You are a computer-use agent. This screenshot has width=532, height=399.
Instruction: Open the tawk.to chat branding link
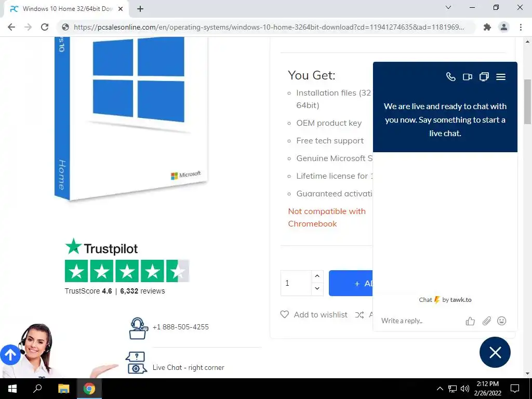[x=445, y=300]
